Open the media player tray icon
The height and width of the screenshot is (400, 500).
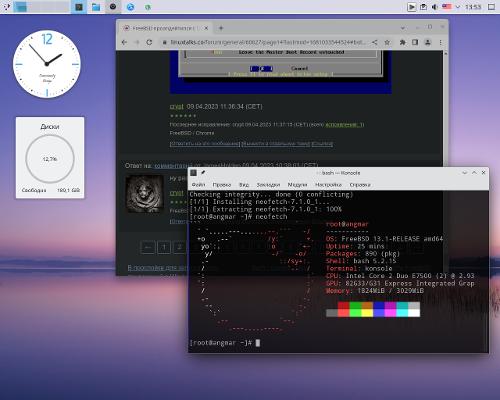pos(412,7)
